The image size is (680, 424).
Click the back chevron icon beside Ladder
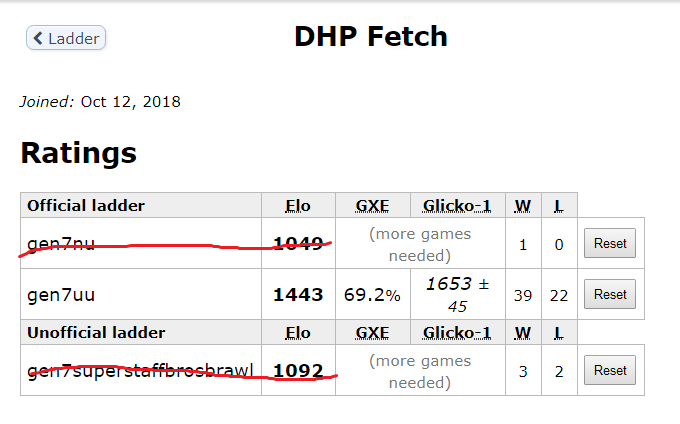38,38
